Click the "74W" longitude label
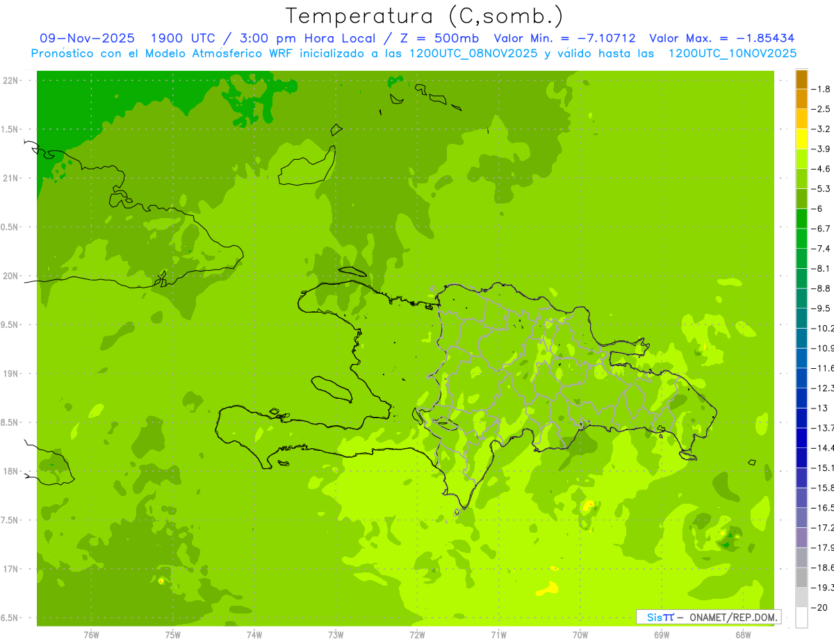This screenshot has height=644, width=834. click(x=254, y=635)
